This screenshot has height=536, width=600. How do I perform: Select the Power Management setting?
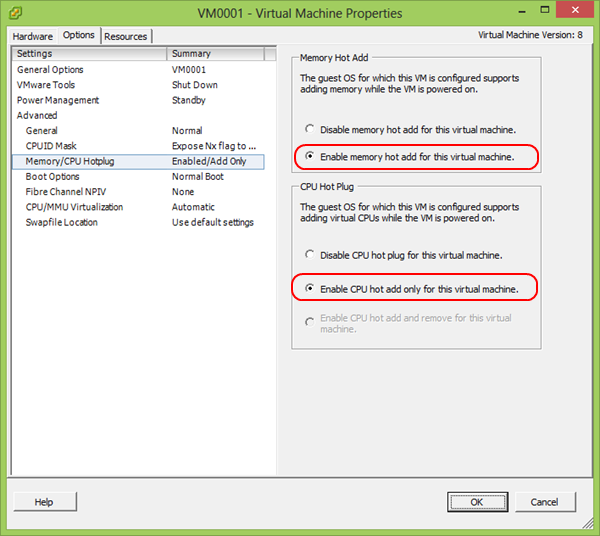pyautogui.click(x=58, y=100)
